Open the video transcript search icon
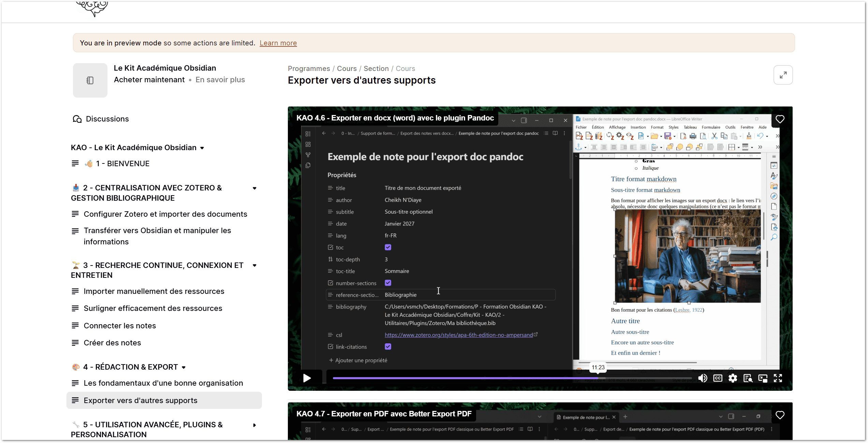This screenshot has width=868, height=443. click(x=748, y=378)
